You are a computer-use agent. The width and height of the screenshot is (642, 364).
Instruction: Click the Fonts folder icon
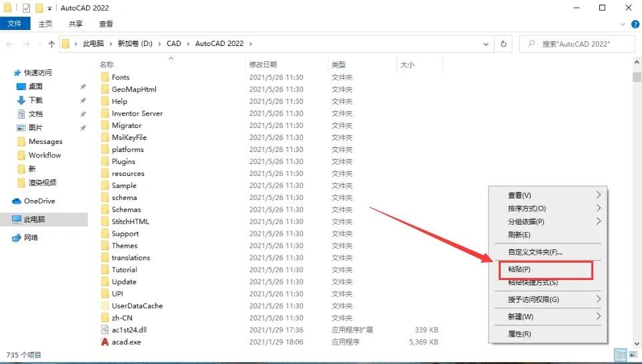click(x=105, y=77)
